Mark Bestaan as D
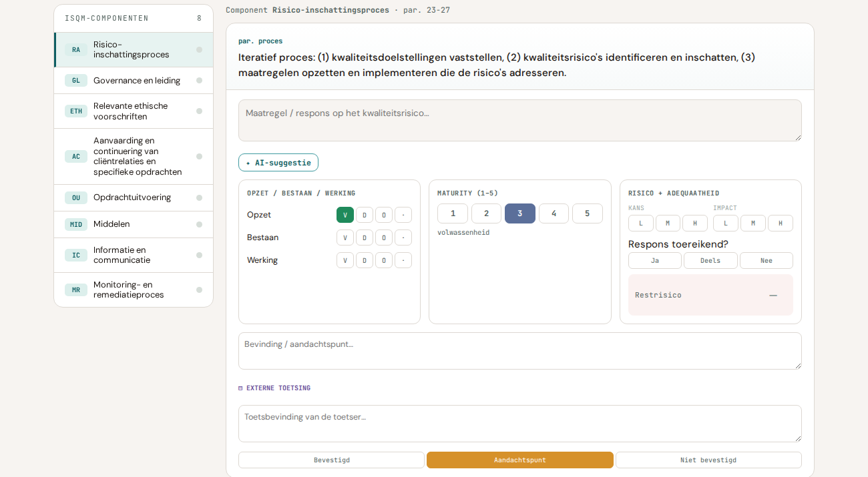 tap(365, 237)
